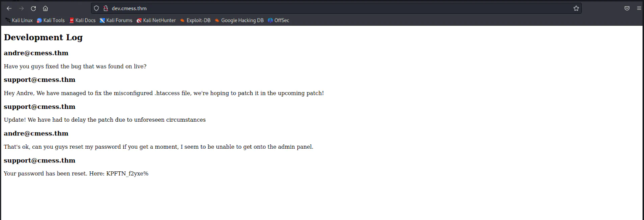Click the browser back arrow
The image size is (644, 220).
coord(9,8)
